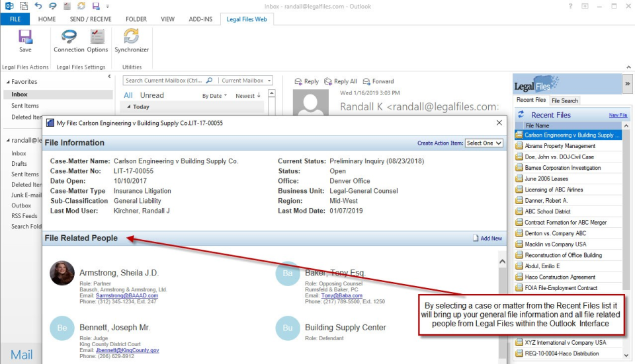Select the Recent Files tab

[x=531, y=100]
